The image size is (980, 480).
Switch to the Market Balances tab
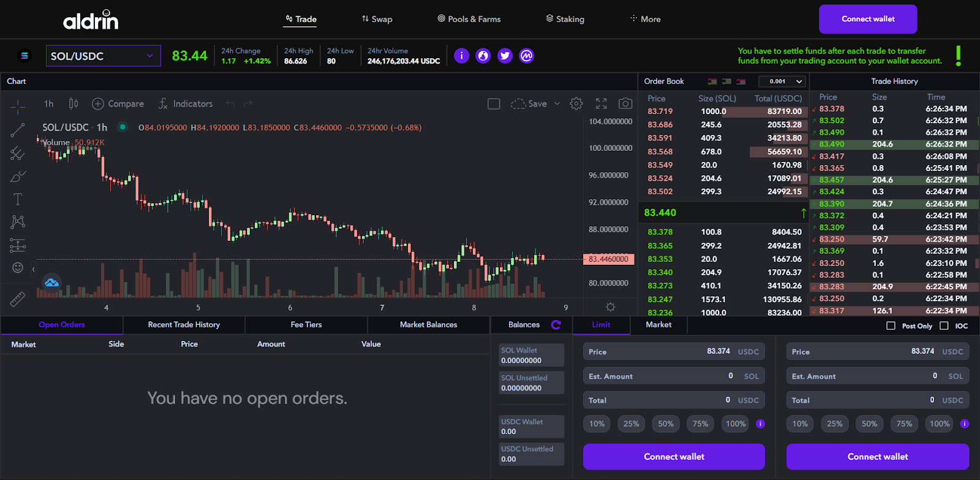(x=429, y=325)
